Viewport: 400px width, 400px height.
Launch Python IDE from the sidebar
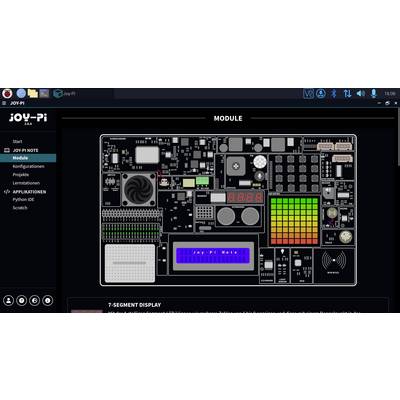click(23, 199)
